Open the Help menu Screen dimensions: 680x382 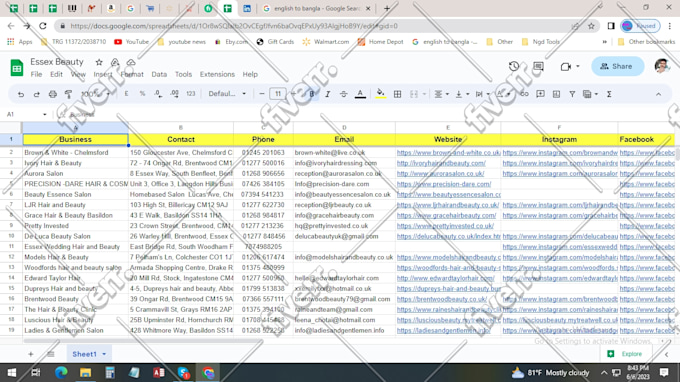(x=250, y=74)
